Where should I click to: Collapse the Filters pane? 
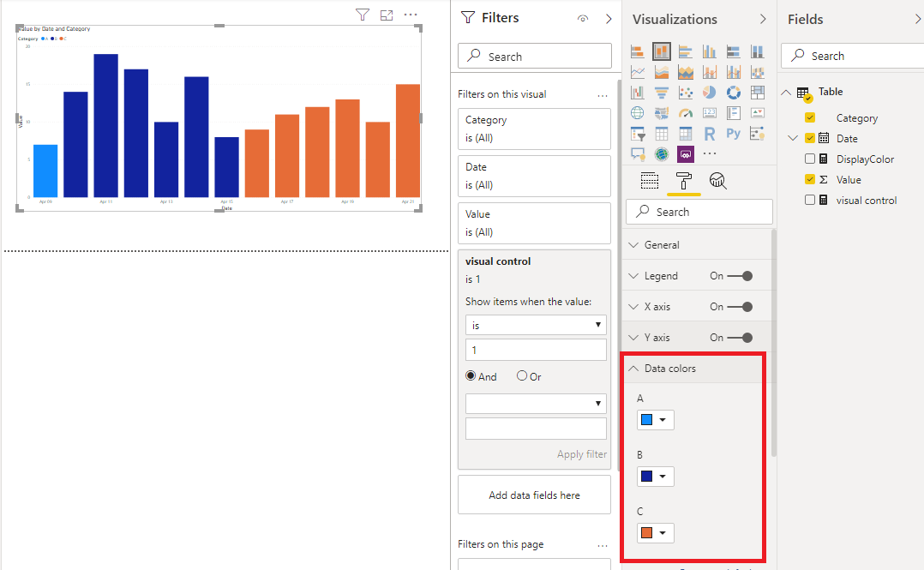(609, 19)
